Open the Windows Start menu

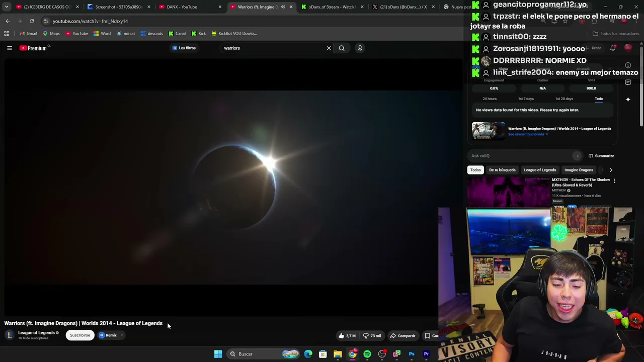click(x=218, y=354)
